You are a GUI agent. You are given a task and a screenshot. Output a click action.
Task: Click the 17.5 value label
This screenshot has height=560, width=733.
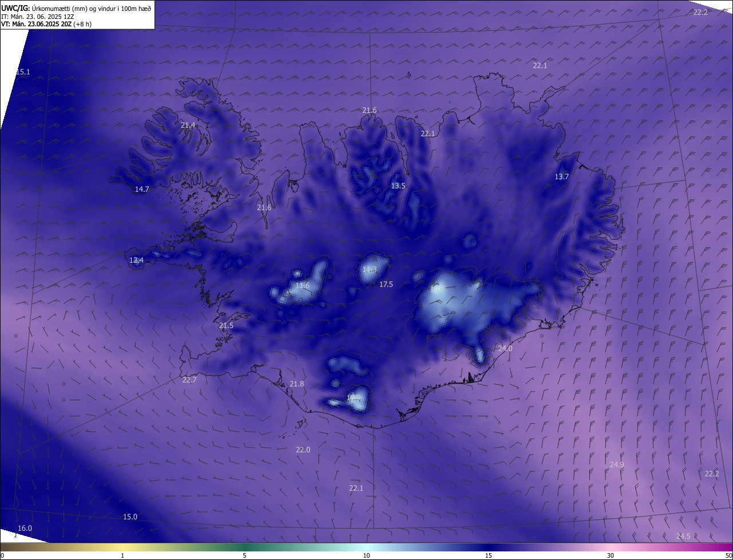tap(386, 284)
